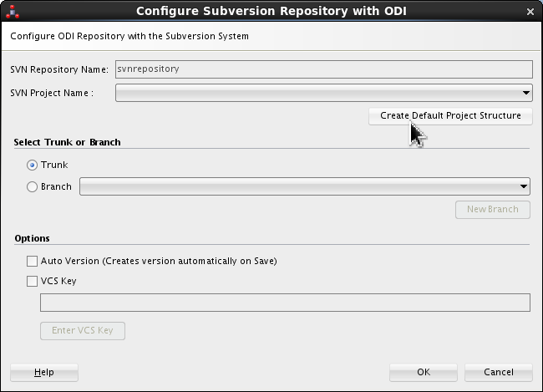Select the Branch radio button
The width and height of the screenshot is (543, 392).
click(x=33, y=187)
